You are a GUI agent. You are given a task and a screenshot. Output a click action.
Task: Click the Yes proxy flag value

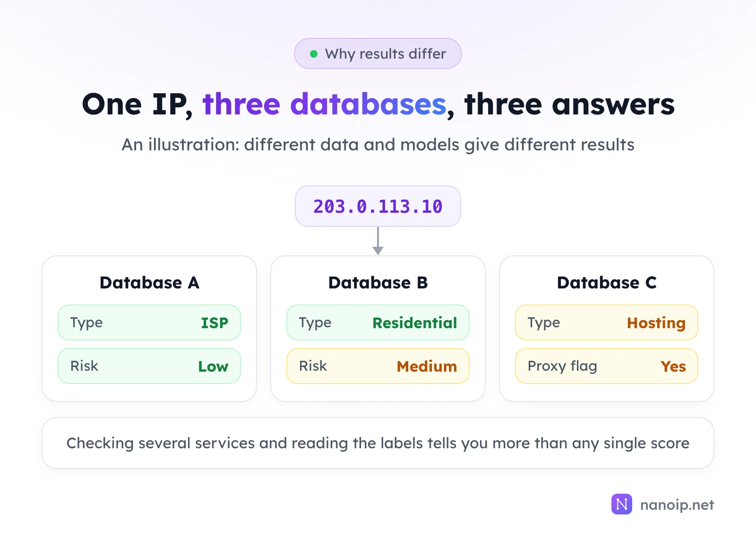pos(673,366)
